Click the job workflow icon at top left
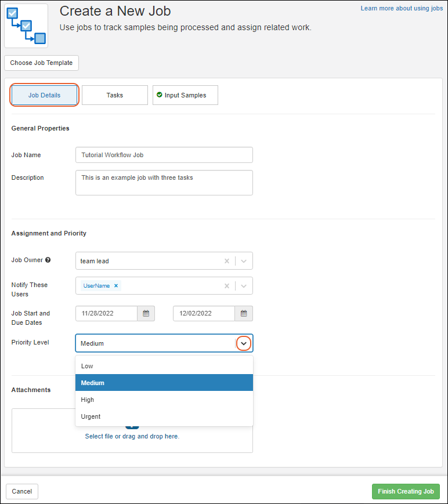Screen dimensions: 448x504 point(26,26)
